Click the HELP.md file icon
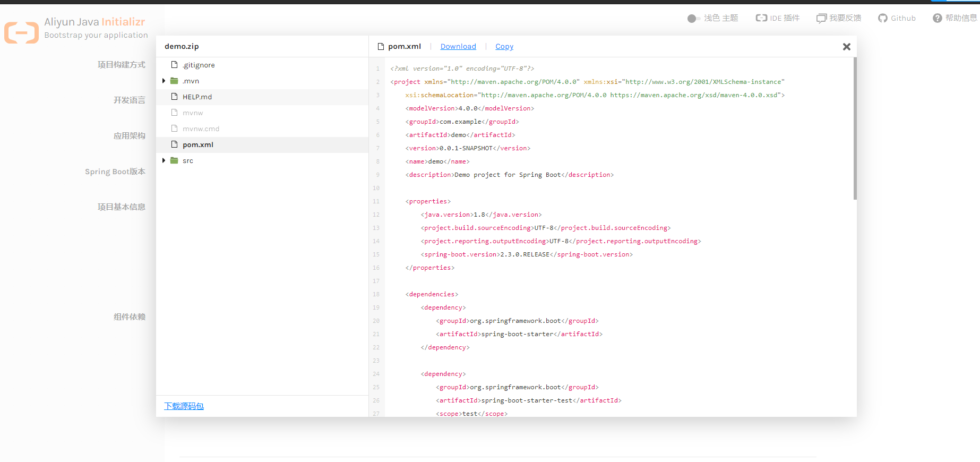The height and width of the screenshot is (462, 980). point(174,97)
